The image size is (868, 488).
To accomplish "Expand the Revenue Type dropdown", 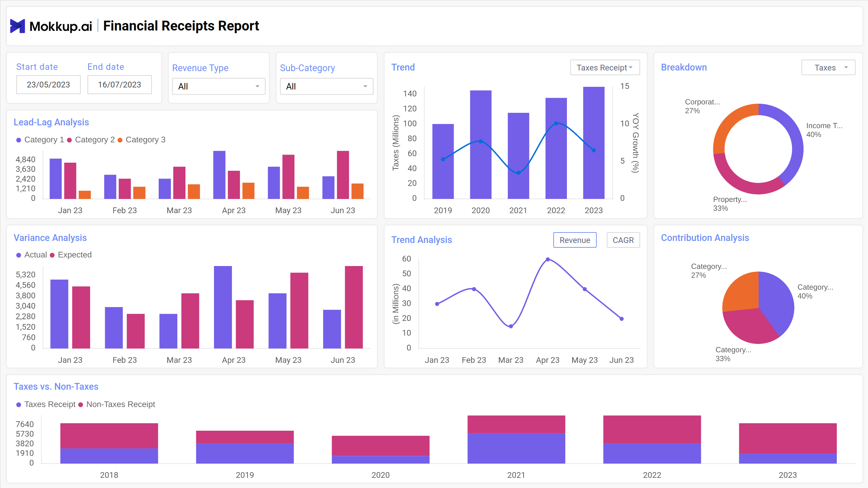I will [219, 86].
